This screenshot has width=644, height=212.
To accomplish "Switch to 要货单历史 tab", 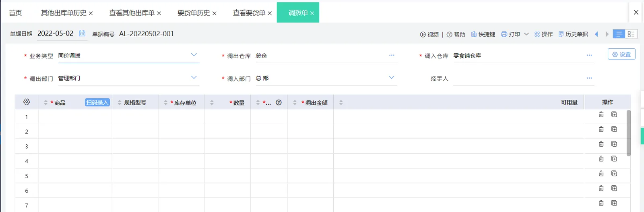I will pyautogui.click(x=194, y=13).
